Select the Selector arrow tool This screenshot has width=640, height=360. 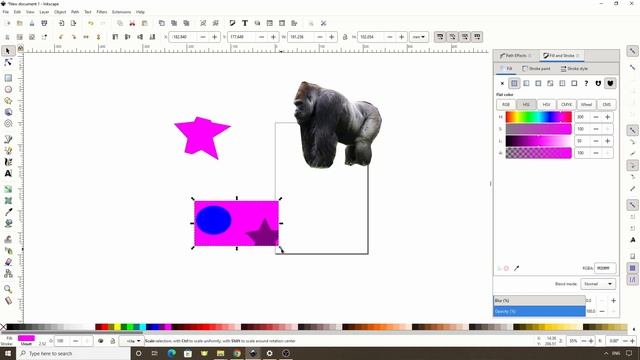8,51
